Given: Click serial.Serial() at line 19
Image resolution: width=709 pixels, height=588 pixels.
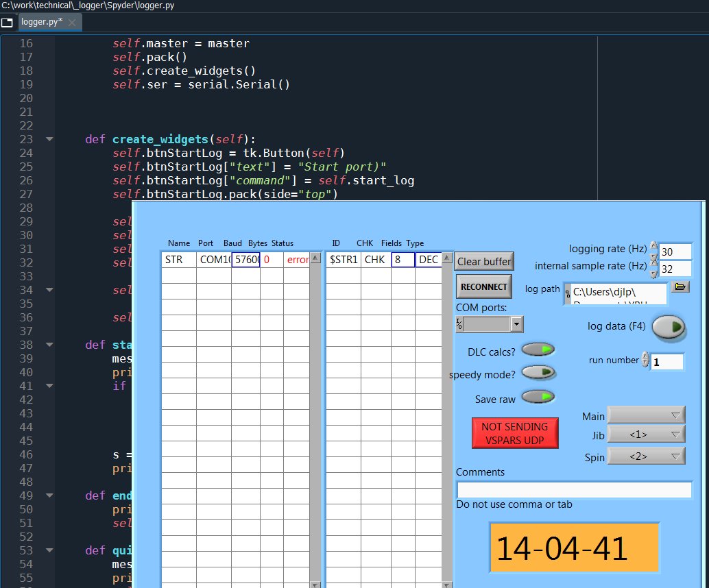Looking at the screenshot, I should (x=239, y=84).
